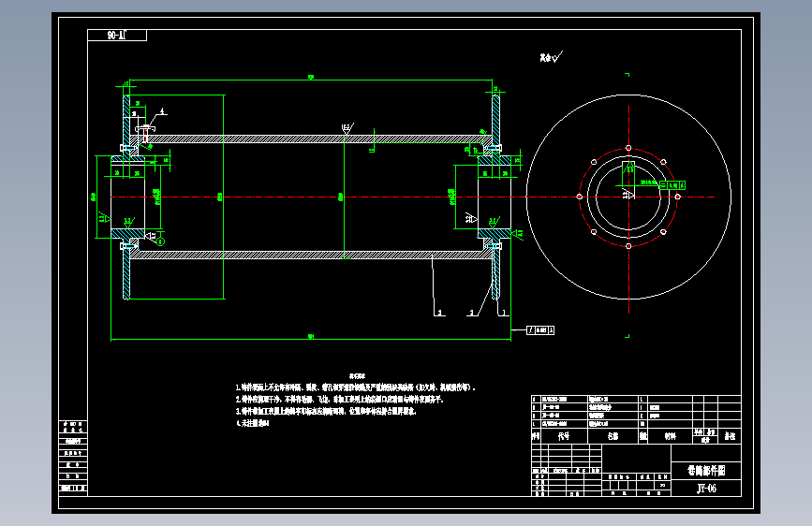
Task: Click the fastening bolt under the balloon 4 leader
Action: (x=145, y=133)
